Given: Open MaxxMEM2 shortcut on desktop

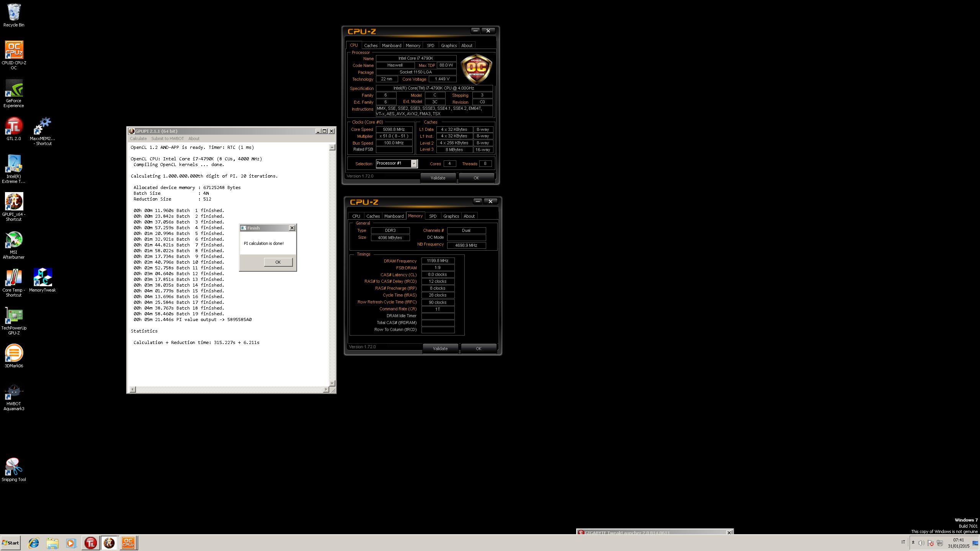Looking at the screenshot, I should pyautogui.click(x=42, y=131).
